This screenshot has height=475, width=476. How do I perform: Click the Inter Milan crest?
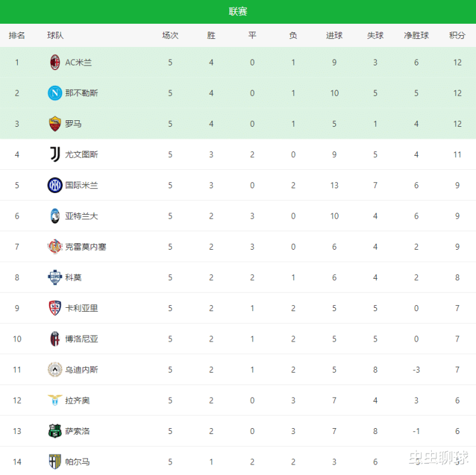(55, 185)
